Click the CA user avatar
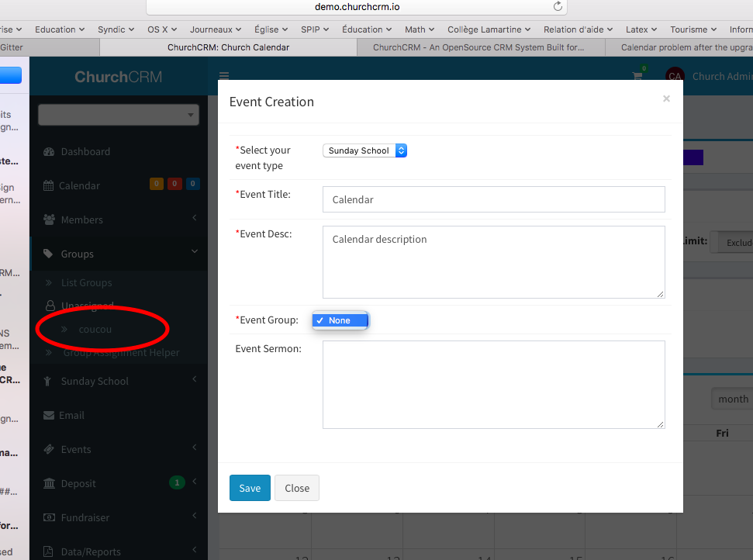Viewport: 753px width, 560px height. (675, 76)
